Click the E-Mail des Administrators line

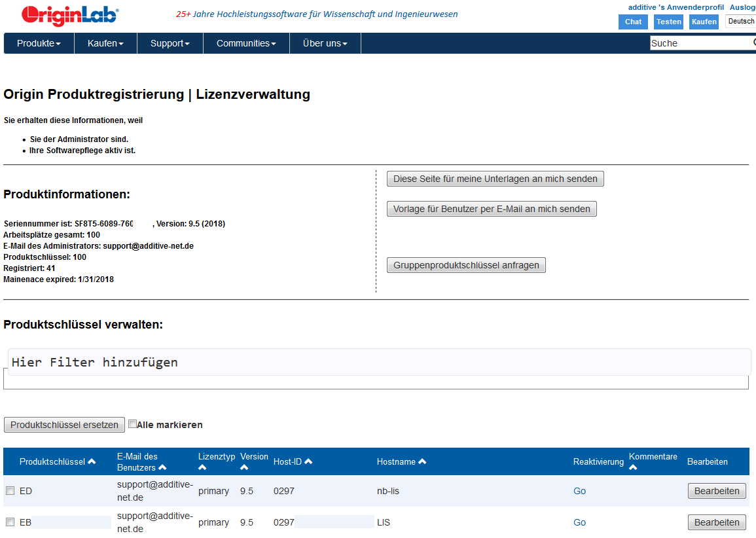click(x=98, y=246)
